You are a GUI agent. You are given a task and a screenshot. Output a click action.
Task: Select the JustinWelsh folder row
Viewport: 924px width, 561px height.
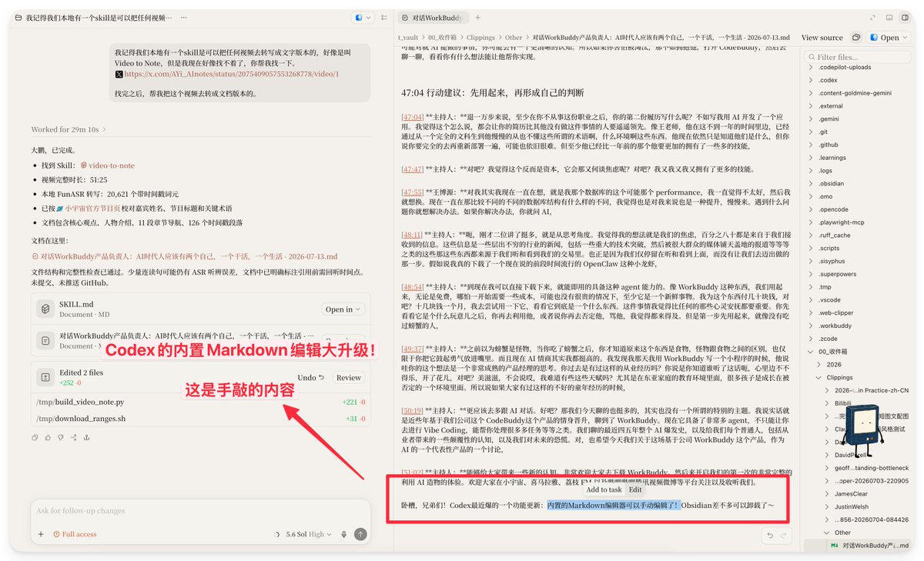click(x=857, y=507)
